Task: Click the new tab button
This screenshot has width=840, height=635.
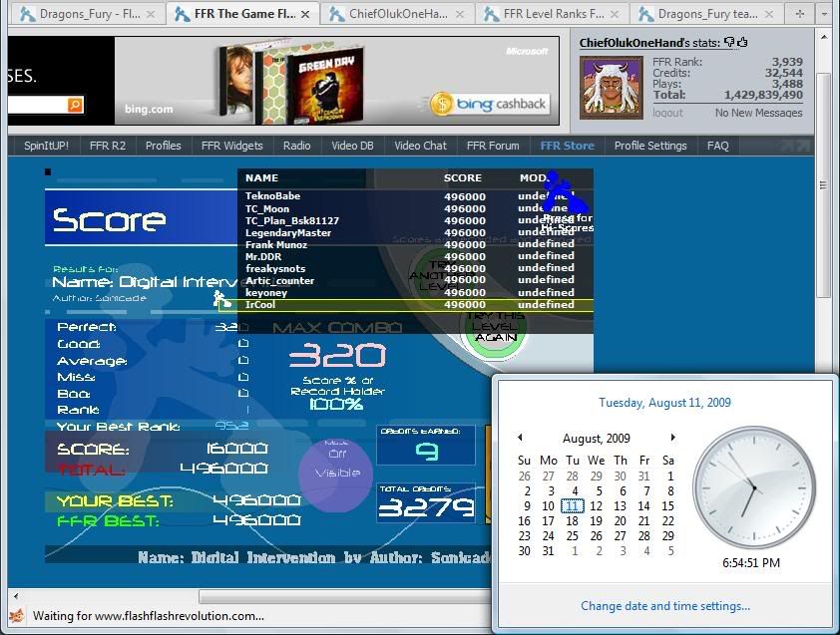Action: tap(799, 14)
